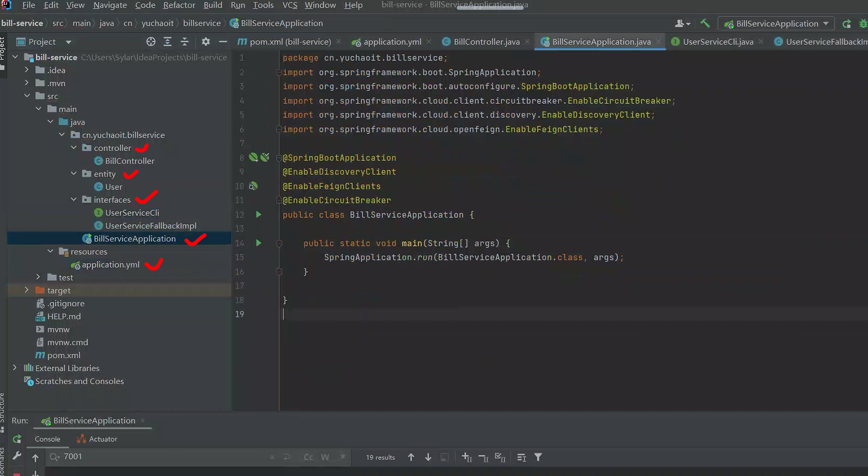Image resolution: width=868 pixels, height=476 pixels.
Task: Click the Build project hammer icon
Action: pyautogui.click(x=705, y=23)
